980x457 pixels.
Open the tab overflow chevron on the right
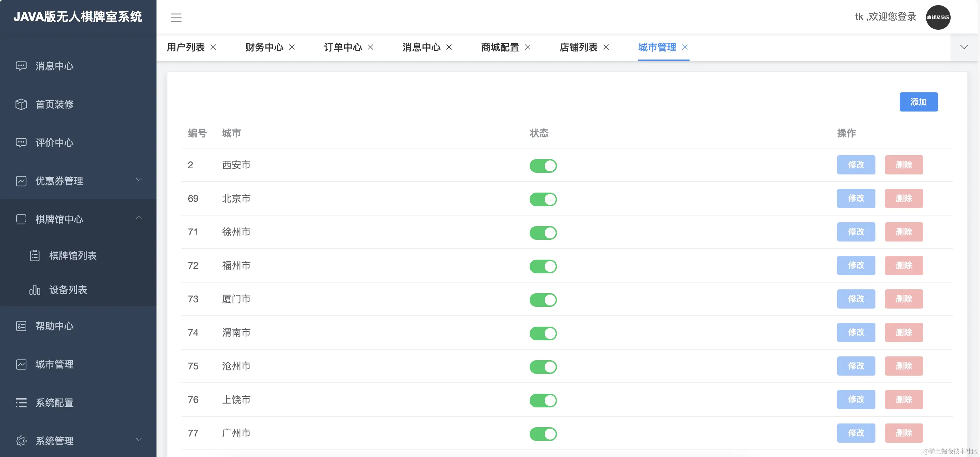coord(964,47)
